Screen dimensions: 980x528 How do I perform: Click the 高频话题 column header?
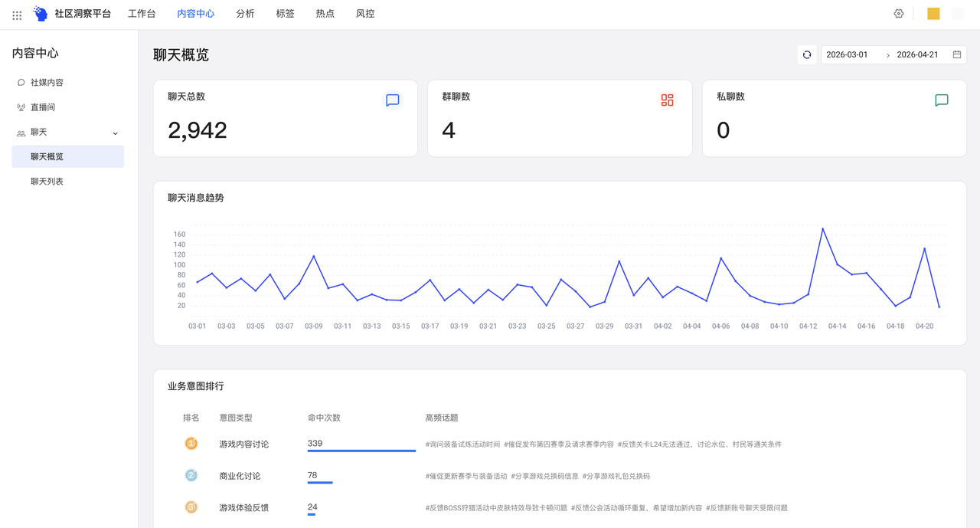[442, 418]
